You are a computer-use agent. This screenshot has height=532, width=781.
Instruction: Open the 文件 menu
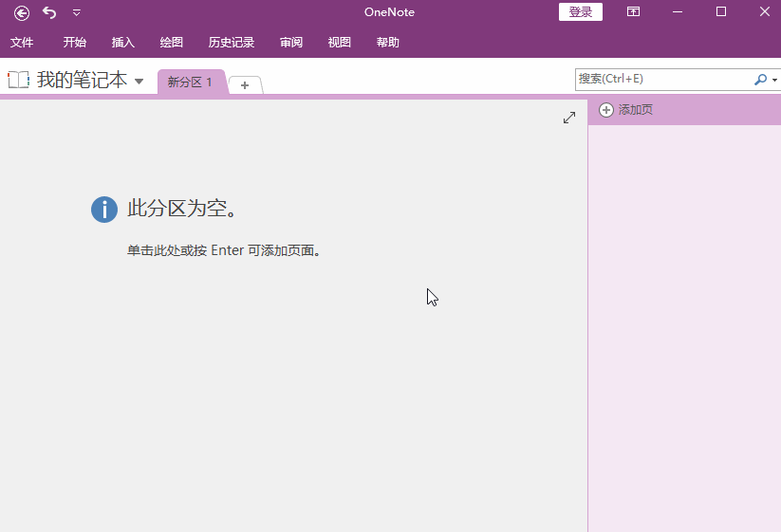point(22,43)
